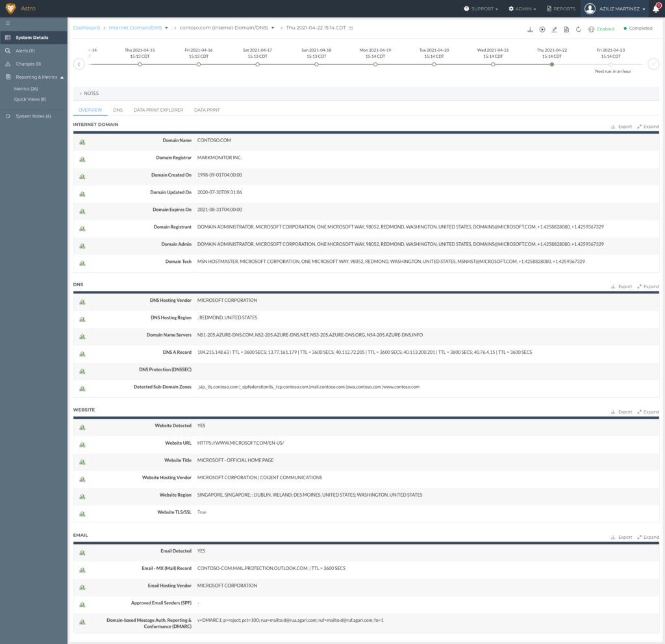Open the calendar icon beside the run date
This screenshot has height=644, width=665.
[x=351, y=29]
